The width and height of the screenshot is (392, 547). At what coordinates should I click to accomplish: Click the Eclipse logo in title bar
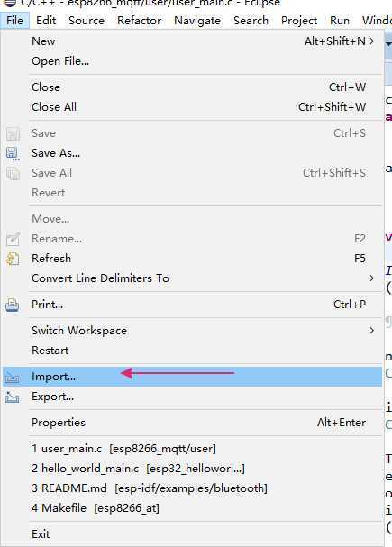coord(10,3)
